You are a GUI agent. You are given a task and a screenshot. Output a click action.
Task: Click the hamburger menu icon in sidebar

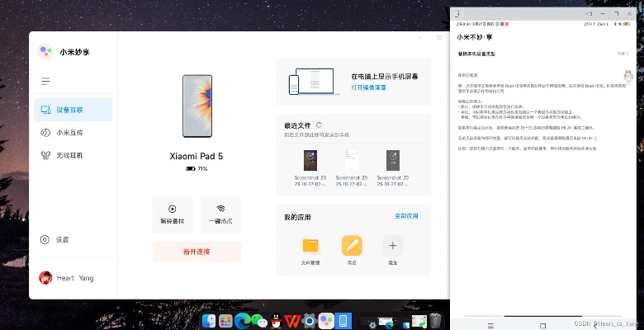[45, 82]
